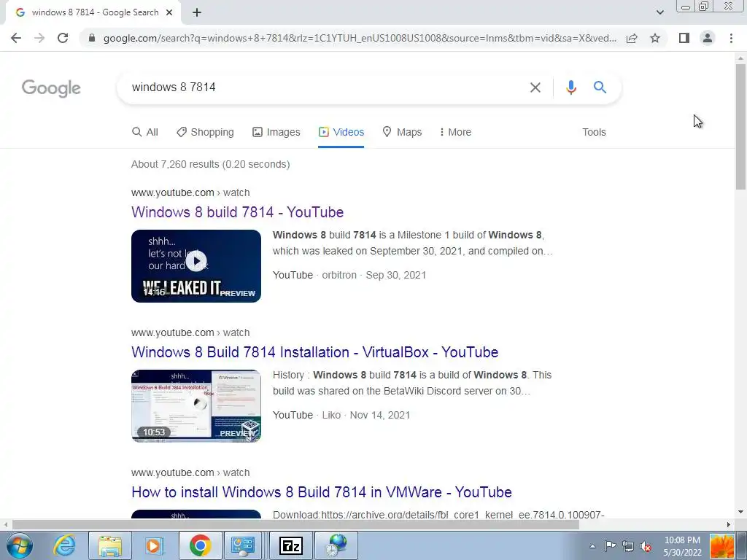Expand the tab search dropdown arrow
The image size is (747, 560).
tap(659, 12)
